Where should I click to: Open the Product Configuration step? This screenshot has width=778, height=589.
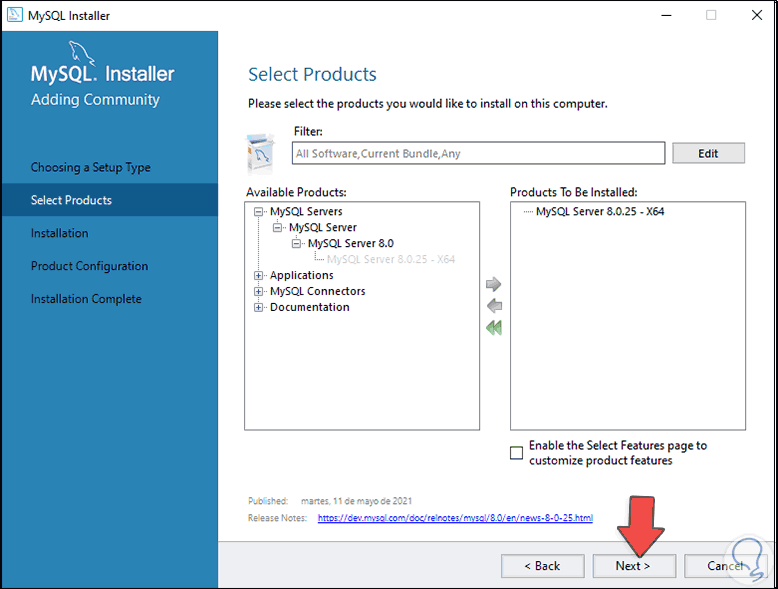[89, 266]
